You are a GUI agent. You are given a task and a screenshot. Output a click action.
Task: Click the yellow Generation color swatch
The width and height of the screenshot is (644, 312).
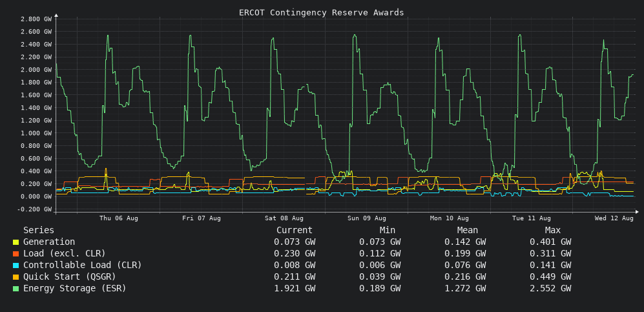point(16,243)
